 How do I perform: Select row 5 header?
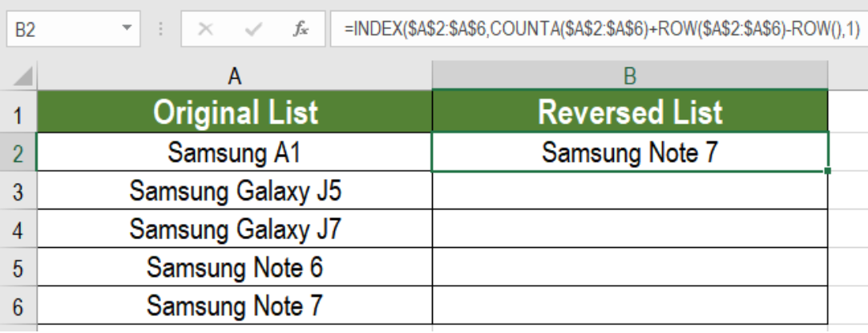[x=18, y=267]
